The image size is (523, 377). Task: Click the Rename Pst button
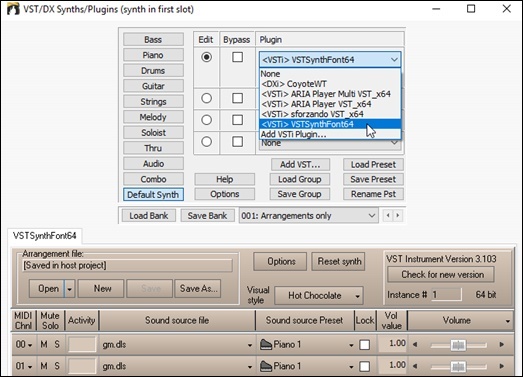[373, 194]
